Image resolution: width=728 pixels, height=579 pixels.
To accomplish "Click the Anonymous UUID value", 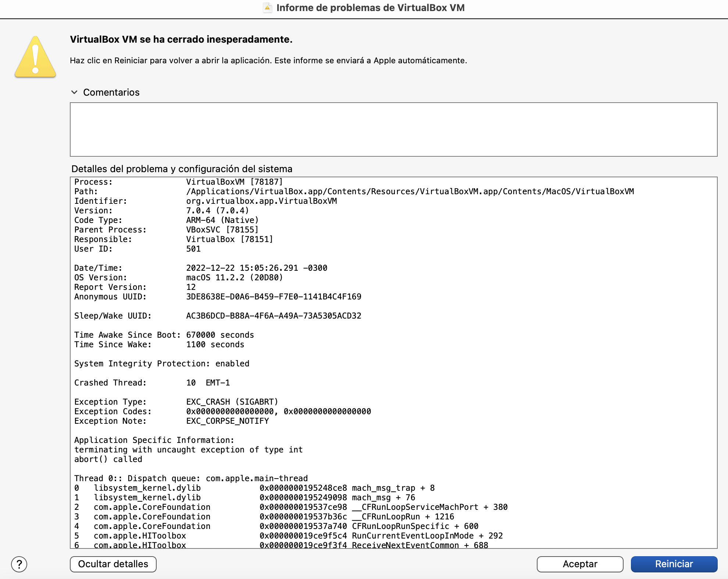I will [274, 296].
